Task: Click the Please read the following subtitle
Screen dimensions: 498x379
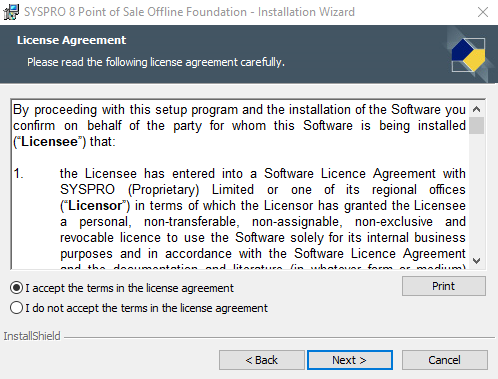Action: pos(156,62)
